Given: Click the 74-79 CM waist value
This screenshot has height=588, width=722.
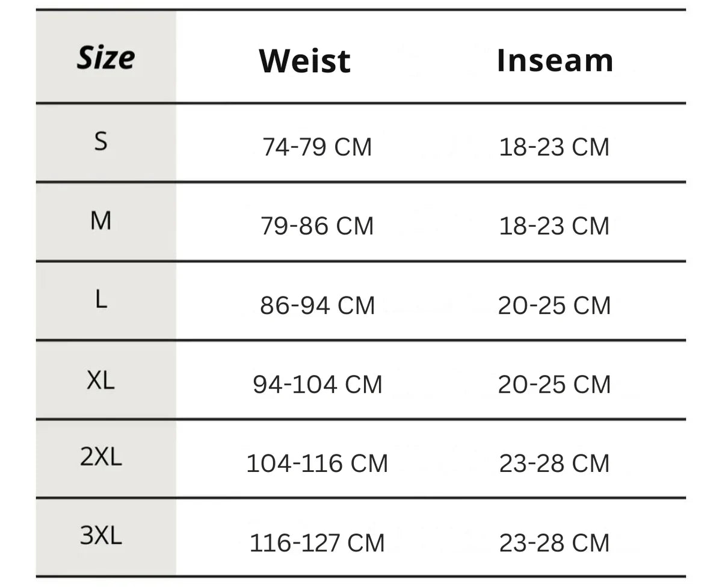Looking at the screenshot, I should click(317, 147).
